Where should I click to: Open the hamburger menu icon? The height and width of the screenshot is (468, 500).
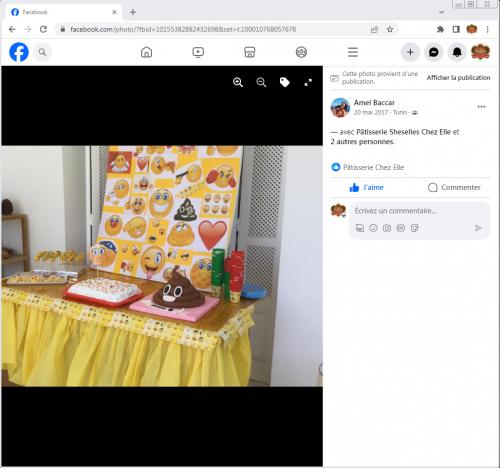coord(353,52)
